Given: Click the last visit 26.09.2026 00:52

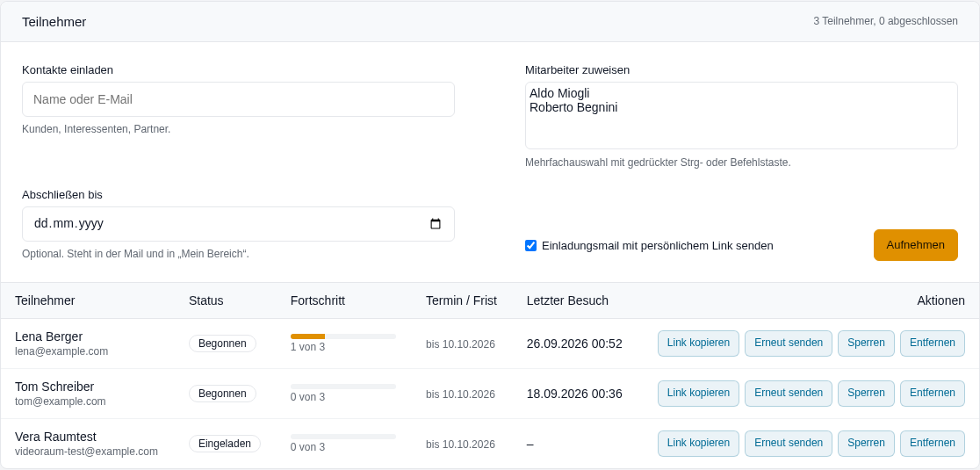Looking at the screenshot, I should (x=574, y=343).
